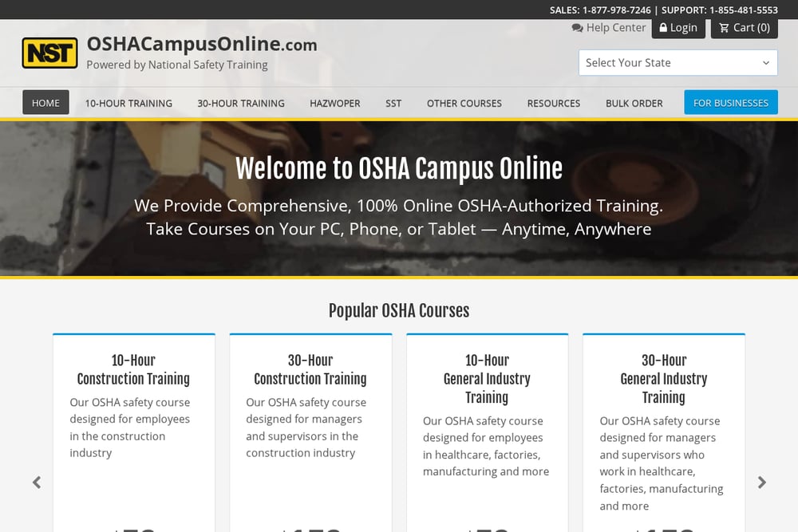Click 'in healthcare, factories, manufacturing and more' text

tap(486, 463)
